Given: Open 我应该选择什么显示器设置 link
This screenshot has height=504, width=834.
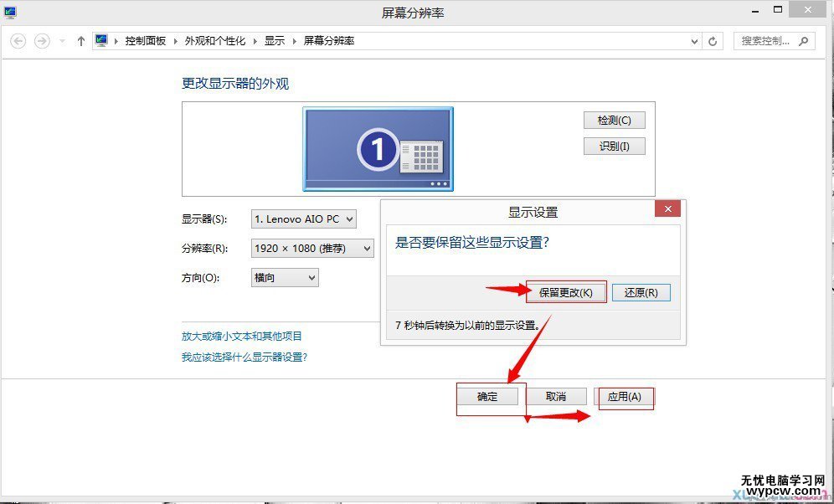Looking at the screenshot, I should tap(245, 357).
